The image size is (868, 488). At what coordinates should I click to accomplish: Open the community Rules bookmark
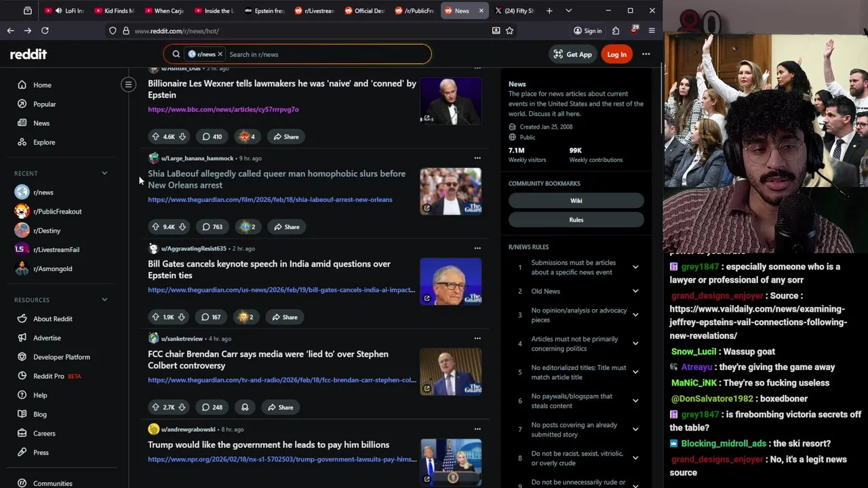pos(576,220)
